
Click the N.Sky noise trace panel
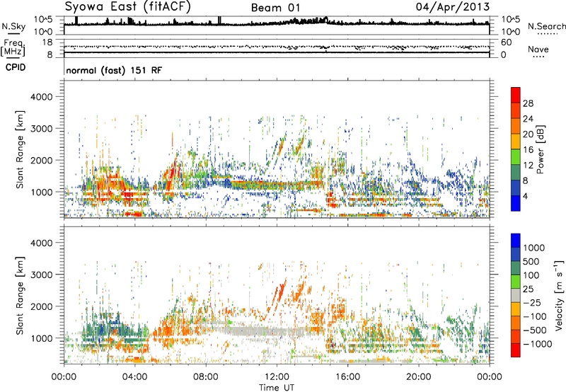coord(277,25)
